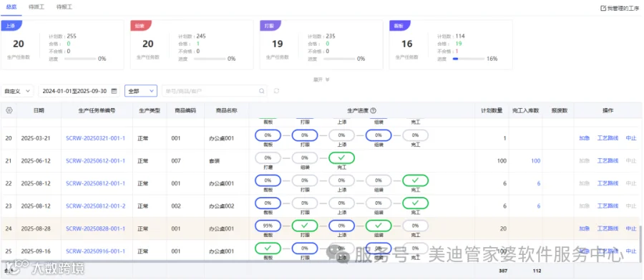Open task order SCRW-20250321-001-1
The image size is (644, 280).
tap(96, 138)
